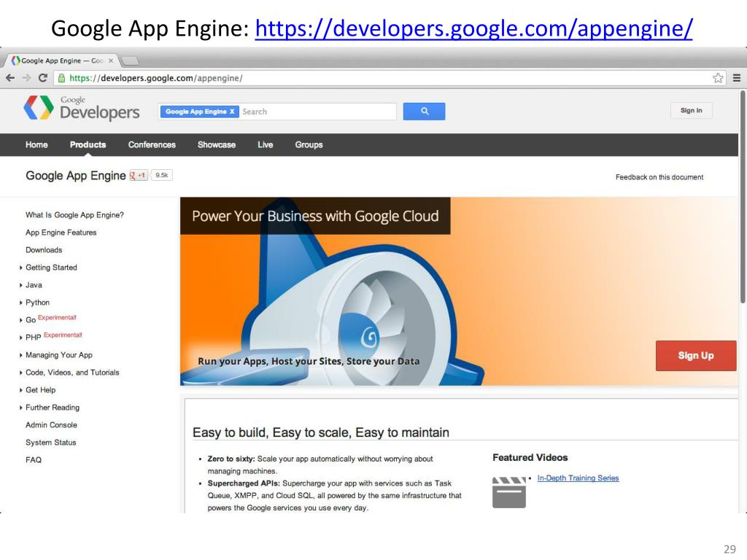Open the Groups navigation item
Image resolution: width=747 pixels, height=560 pixels.
(x=309, y=145)
